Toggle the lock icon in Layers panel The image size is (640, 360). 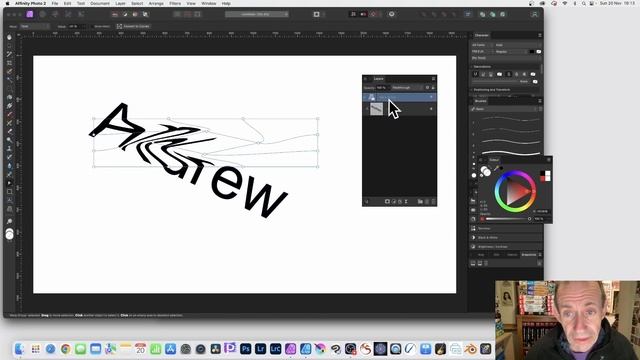433,87
